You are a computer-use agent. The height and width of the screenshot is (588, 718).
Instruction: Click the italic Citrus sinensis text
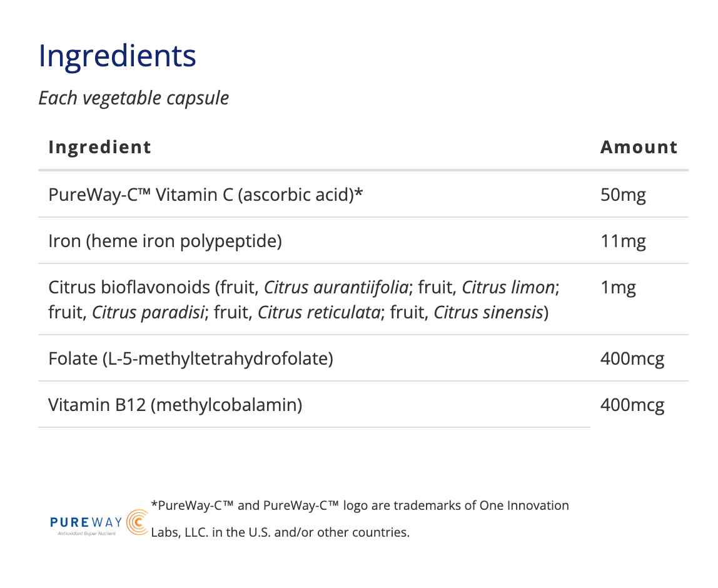click(488, 312)
